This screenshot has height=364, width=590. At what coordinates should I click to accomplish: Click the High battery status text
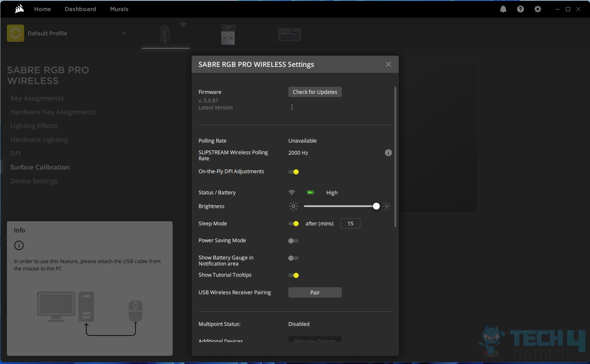(332, 193)
